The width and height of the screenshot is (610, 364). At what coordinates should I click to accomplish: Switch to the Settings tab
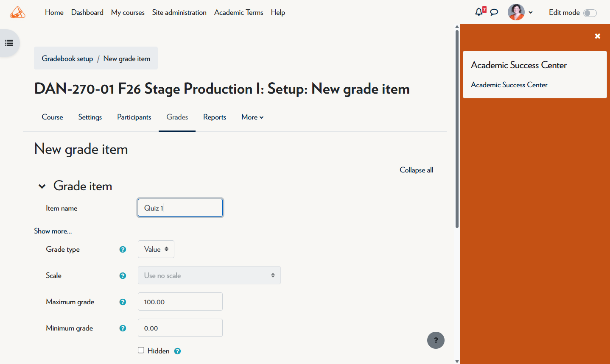[90, 117]
